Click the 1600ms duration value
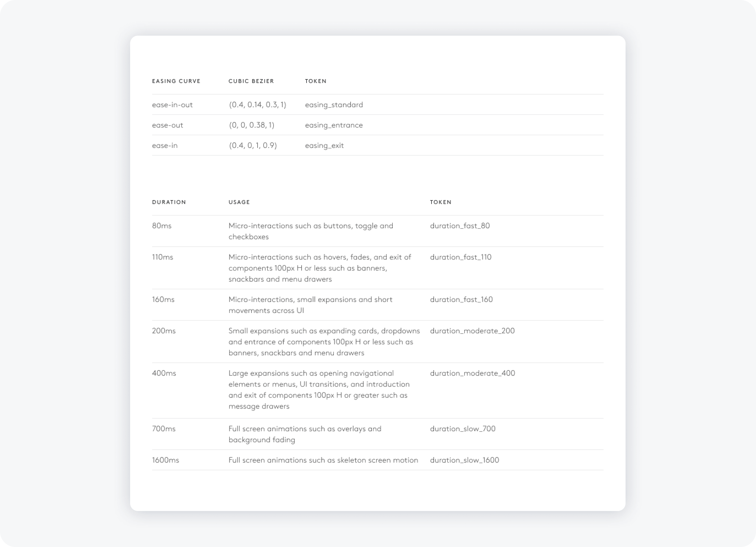The height and width of the screenshot is (547, 756). pyautogui.click(x=165, y=460)
